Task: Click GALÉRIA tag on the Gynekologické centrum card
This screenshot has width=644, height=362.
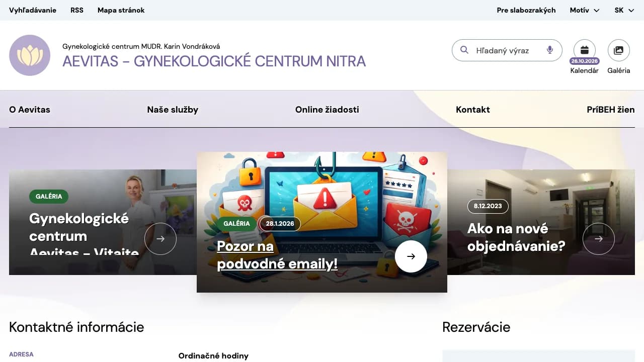Action: (49, 197)
